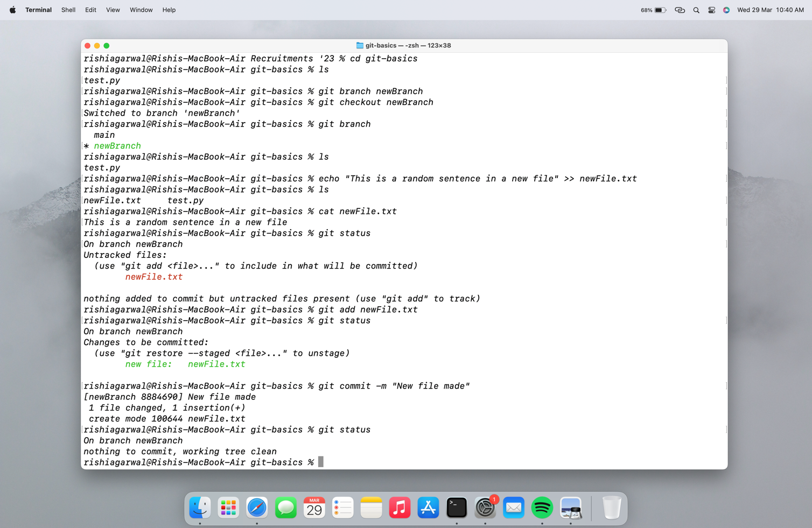The width and height of the screenshot is (812, 528).
Task: Open the Trash in the Dock
Action: tap(612, 507)
